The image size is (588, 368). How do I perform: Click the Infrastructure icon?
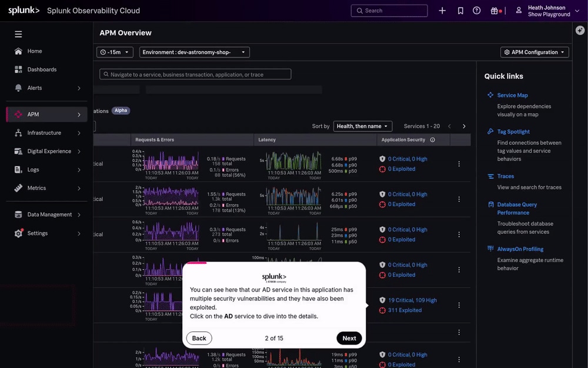(18, 132)
